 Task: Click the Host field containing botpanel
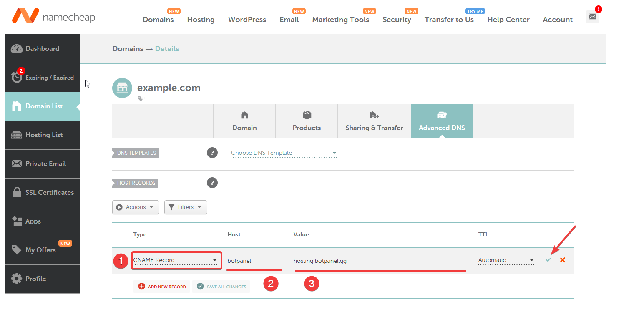pos(255,261)
